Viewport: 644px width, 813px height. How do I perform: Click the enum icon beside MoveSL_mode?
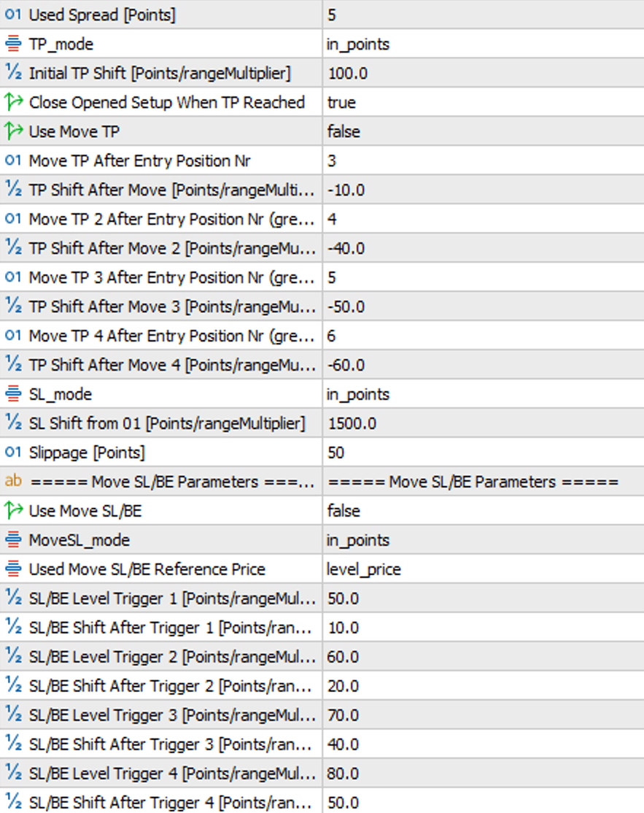(13, 540)
